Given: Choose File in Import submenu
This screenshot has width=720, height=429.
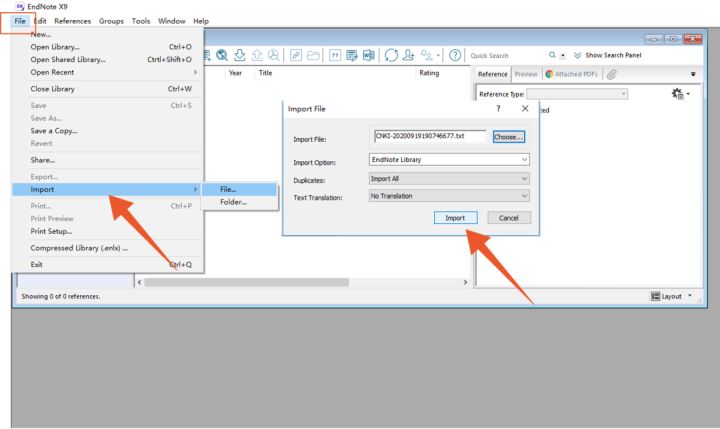Looking at the screenshot, I should pyautogui.click(x=240, y=189).
